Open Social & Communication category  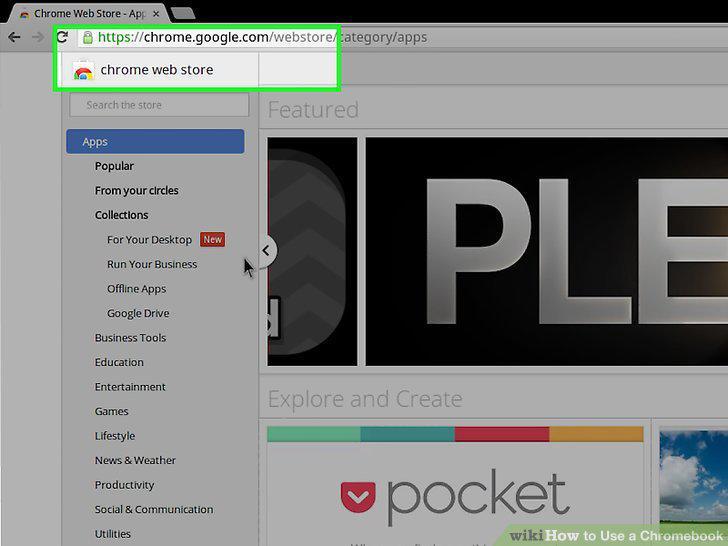[x=154, y=509]
